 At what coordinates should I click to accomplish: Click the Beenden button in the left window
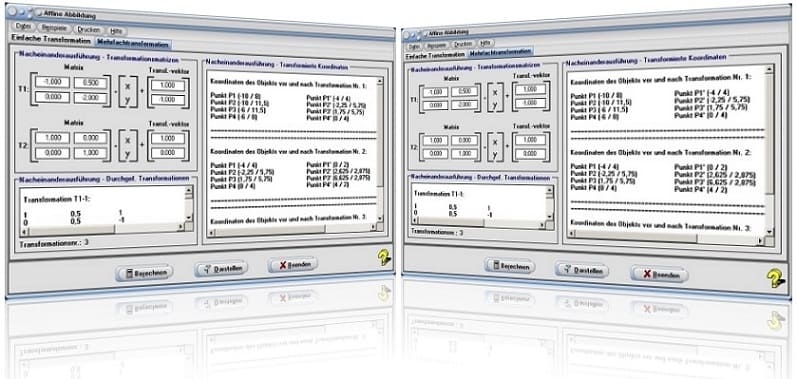[293, 264]
